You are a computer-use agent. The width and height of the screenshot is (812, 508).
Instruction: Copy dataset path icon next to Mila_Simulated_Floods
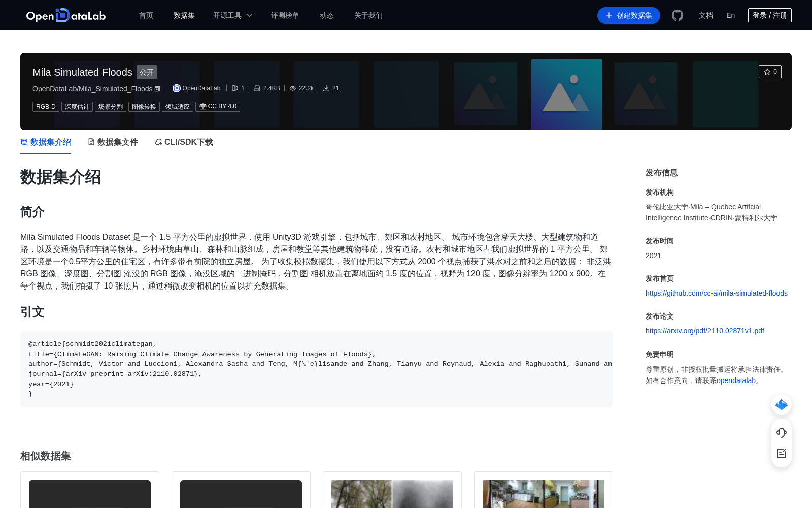point(157,89)
